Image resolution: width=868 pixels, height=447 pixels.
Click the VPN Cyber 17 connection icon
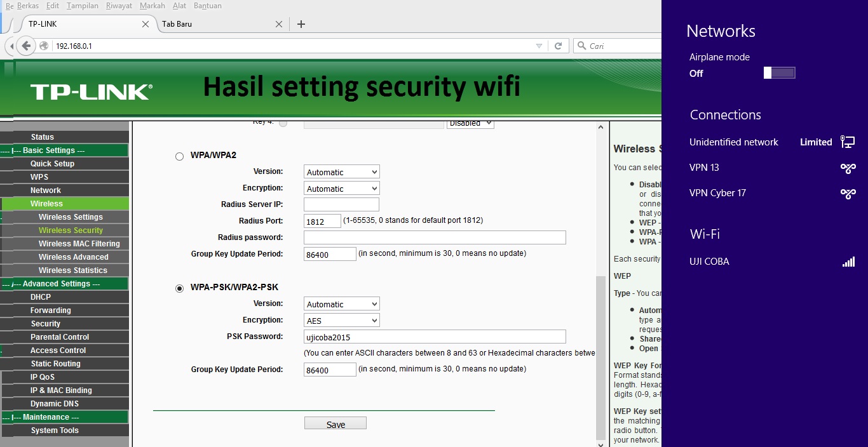coord(848,194)
